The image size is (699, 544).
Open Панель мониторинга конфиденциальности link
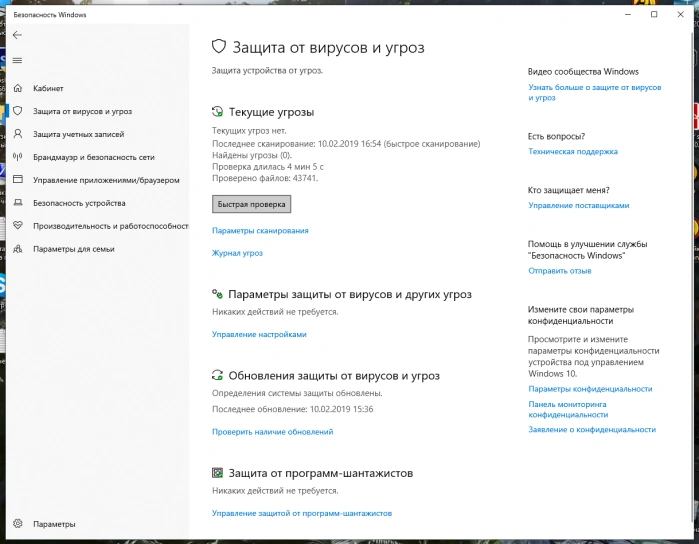click(568, 409)
